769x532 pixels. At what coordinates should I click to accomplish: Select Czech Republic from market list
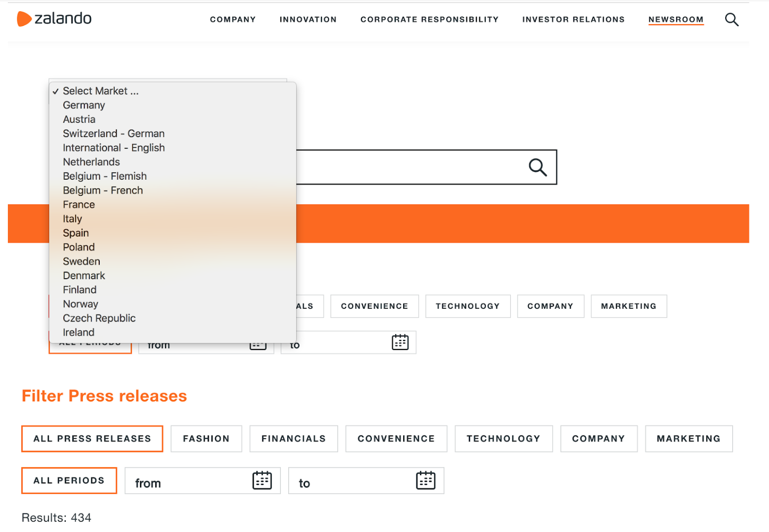point(173,319)
